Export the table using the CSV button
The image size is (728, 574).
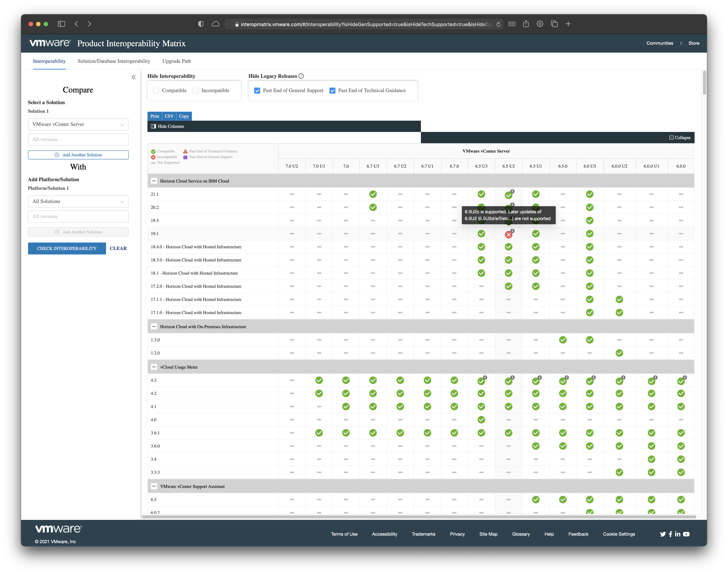click(x=169, y=116)
